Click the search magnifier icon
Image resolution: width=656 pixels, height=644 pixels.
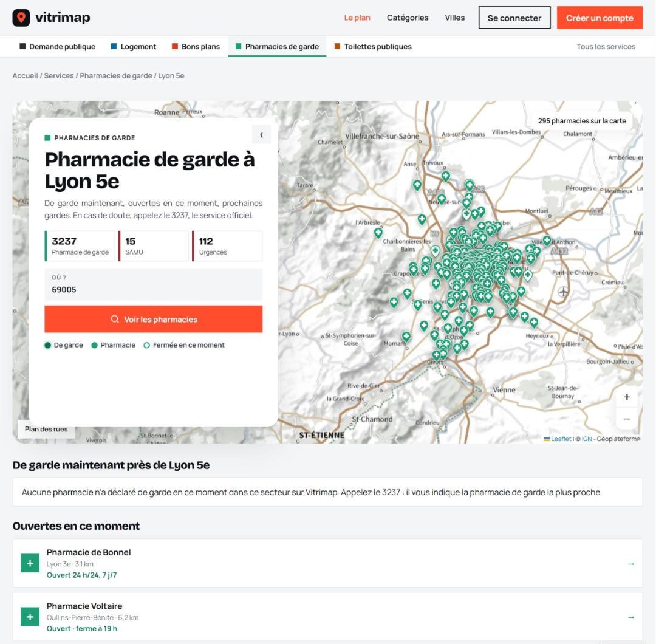pyautogui.click(x=115, y=319)
